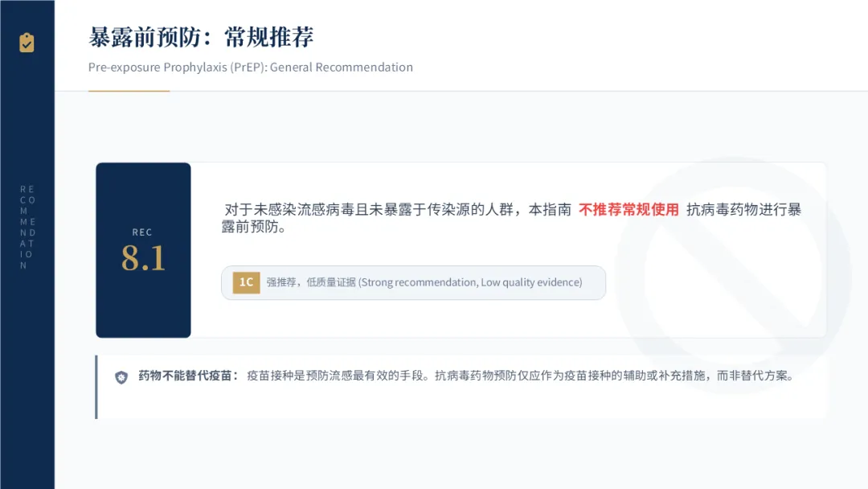Click the gray vertical bar of note box

pos(96,387)
